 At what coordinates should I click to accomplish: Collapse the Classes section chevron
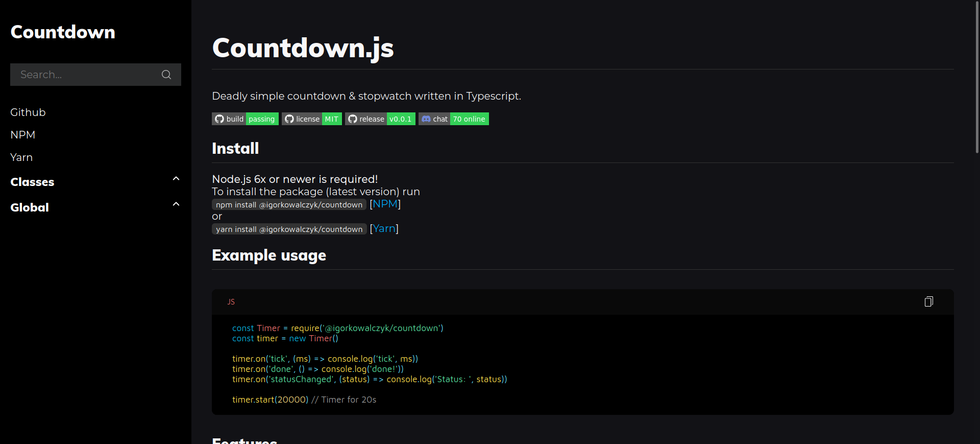(176, 179)
